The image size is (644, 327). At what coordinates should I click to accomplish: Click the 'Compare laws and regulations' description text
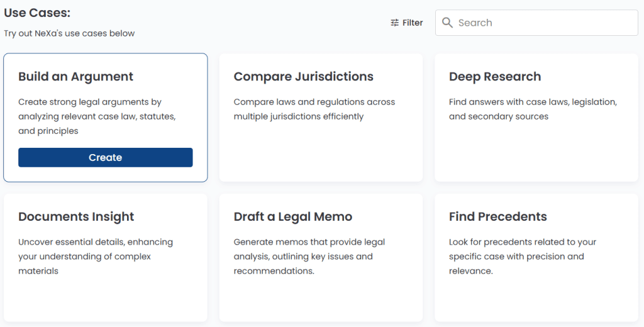[314, 109]
